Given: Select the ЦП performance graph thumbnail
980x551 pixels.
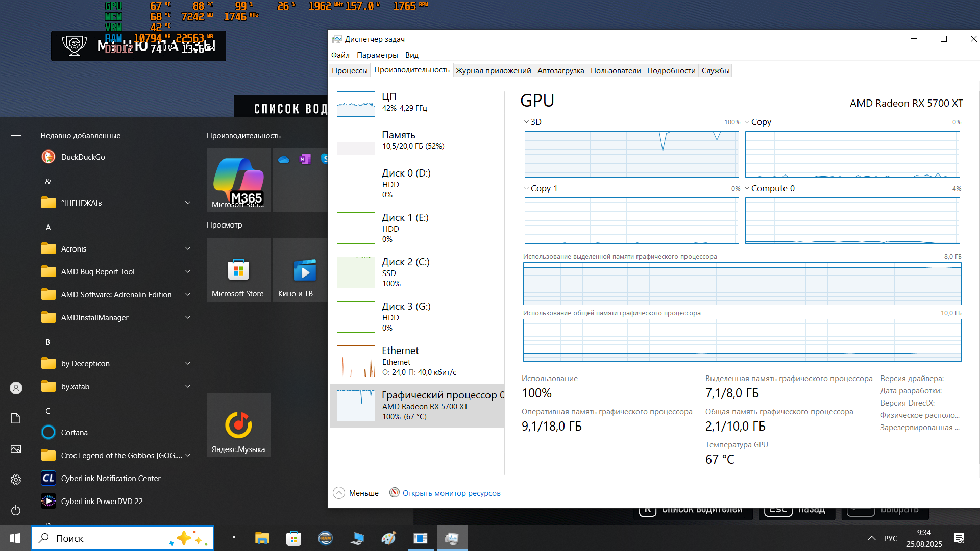Looking at the screenshot, I should (x=356, y=104).
